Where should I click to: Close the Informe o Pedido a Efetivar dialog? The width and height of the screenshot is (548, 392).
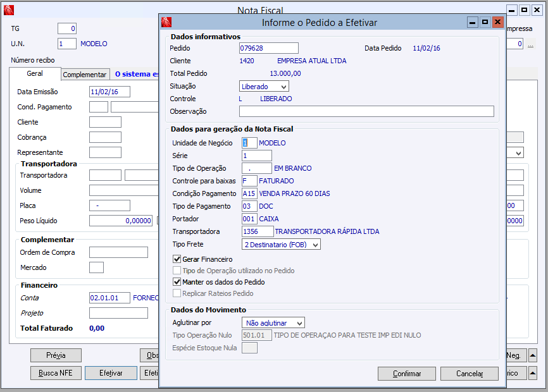click(497, 22)
